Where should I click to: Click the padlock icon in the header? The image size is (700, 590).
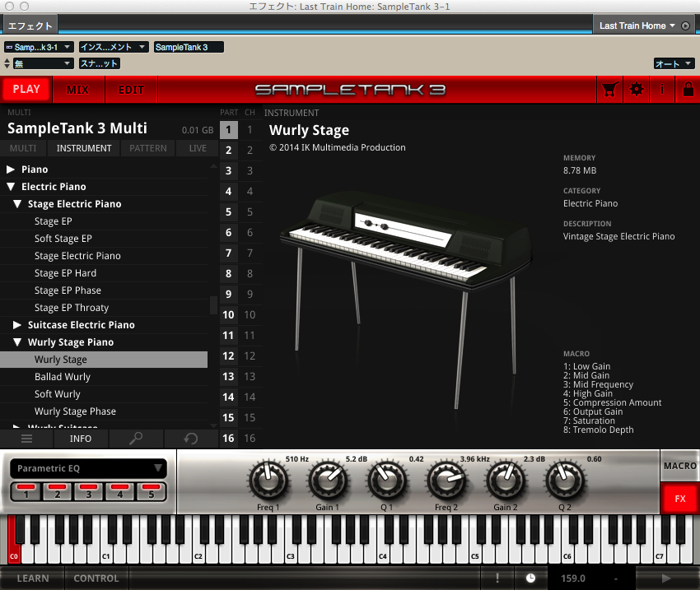688,90
